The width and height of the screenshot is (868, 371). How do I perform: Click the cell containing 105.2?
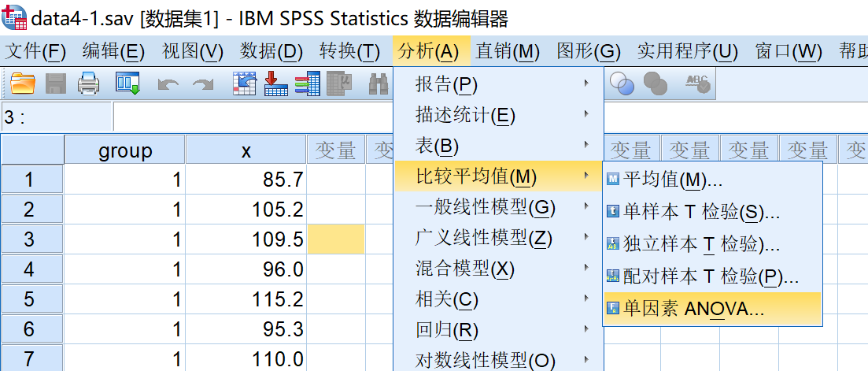point(246,210)
